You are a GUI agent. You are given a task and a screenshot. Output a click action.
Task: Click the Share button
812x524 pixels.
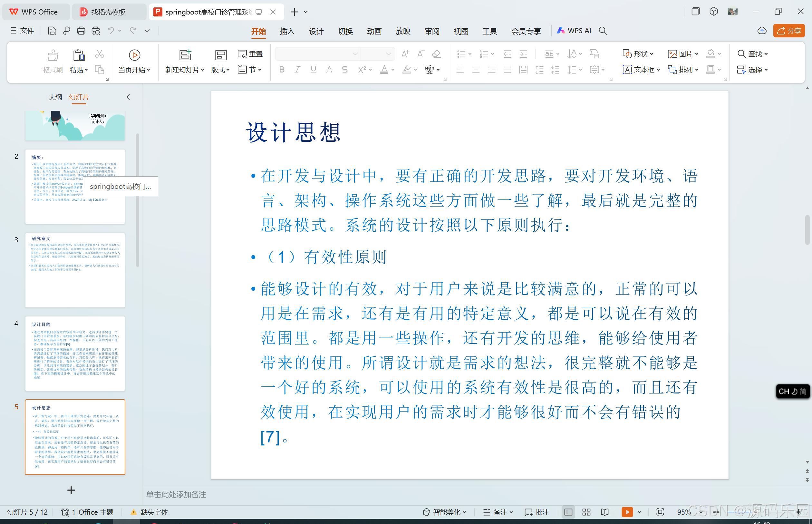click(x=788, y=31)
